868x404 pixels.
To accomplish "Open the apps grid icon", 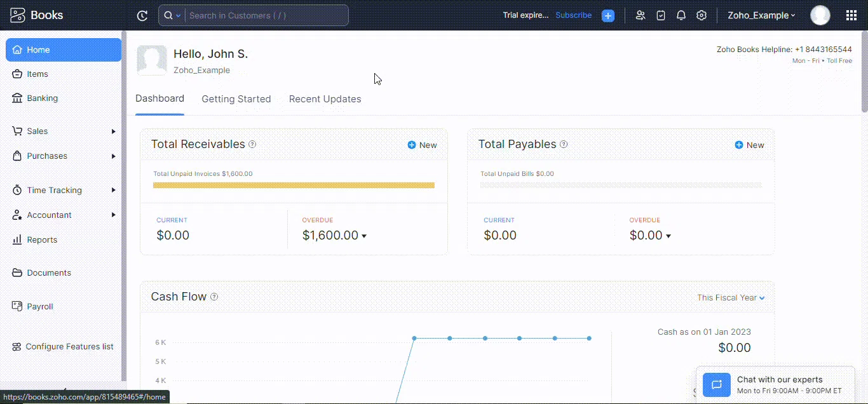I will 851,15.
